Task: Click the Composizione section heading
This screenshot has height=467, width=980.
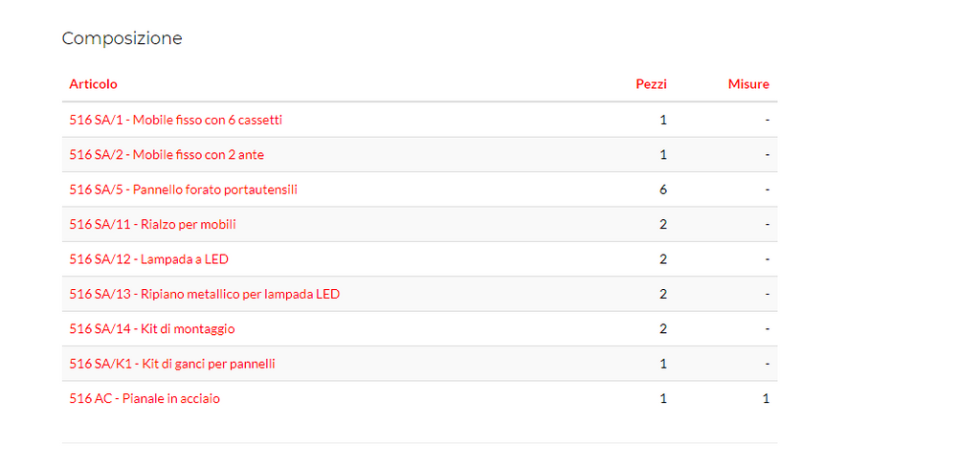Action: (x=122, y=38)
